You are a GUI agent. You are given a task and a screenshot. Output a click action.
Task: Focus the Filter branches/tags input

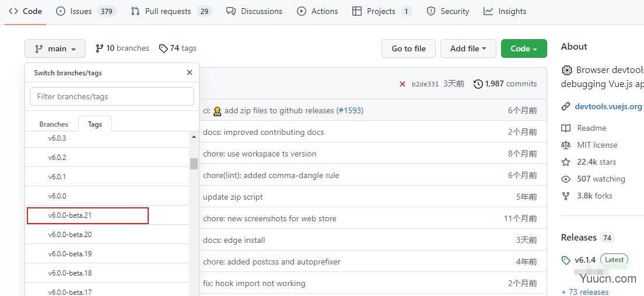[x=112, y=96]
